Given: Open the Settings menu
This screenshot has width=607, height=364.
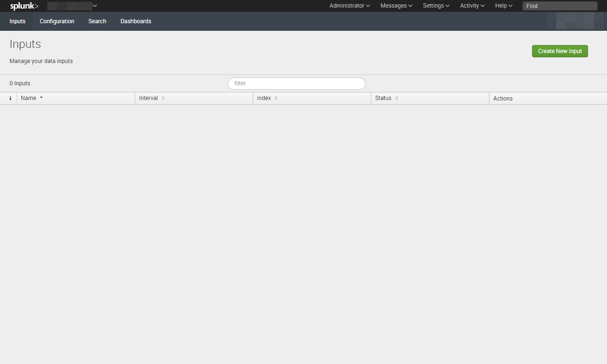Looking at the screenshot, I should 436,6.
